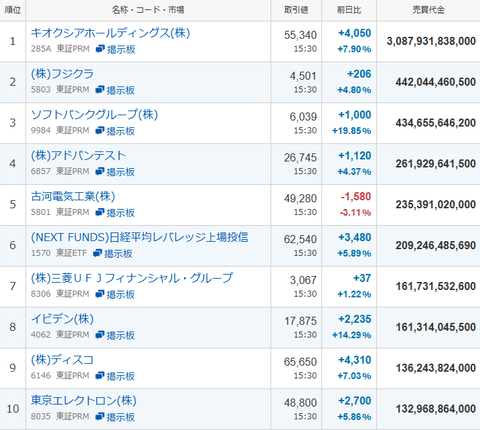The width and height of the screenshot is (480, 430).
Task: Open the 掲示板 icon for 日経平均レバレッジ上場投信
Action: pos(113,254)
